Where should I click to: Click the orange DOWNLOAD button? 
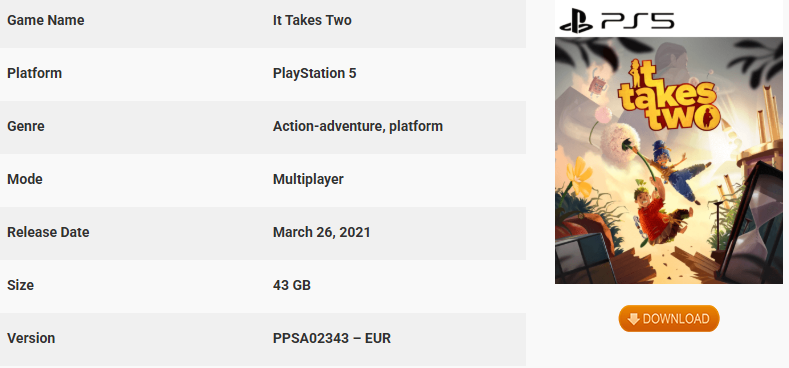(669, 319)
